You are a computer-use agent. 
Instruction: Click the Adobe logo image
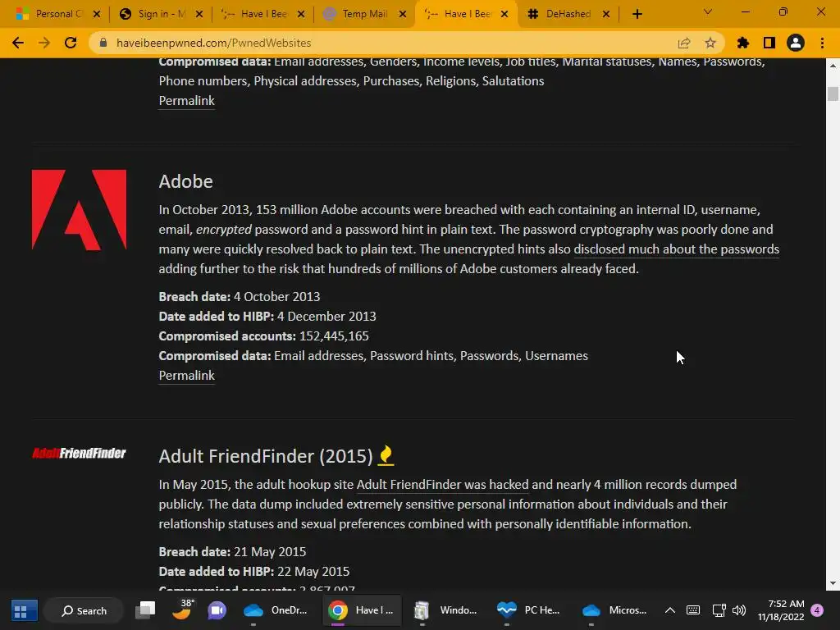point(79,210)
